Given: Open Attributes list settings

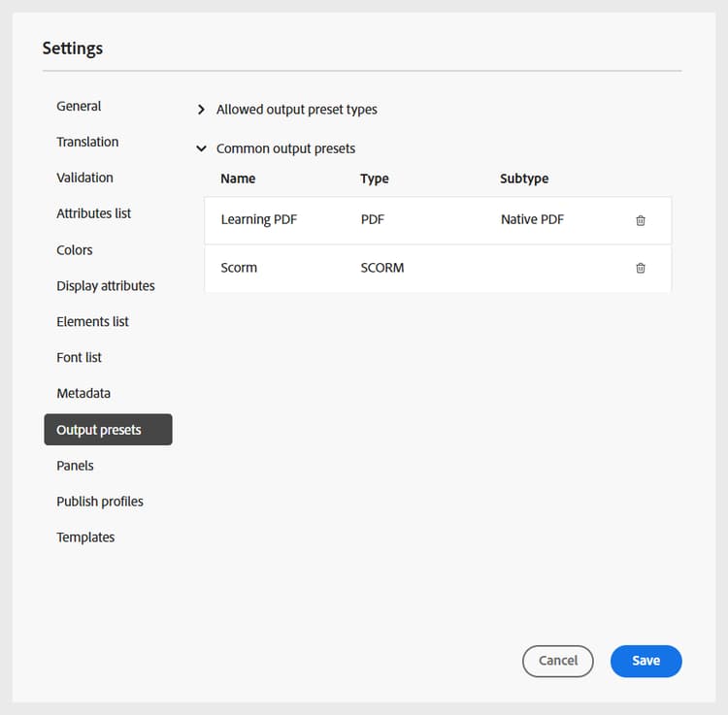Looking at the screenshot, I should 93,213.
